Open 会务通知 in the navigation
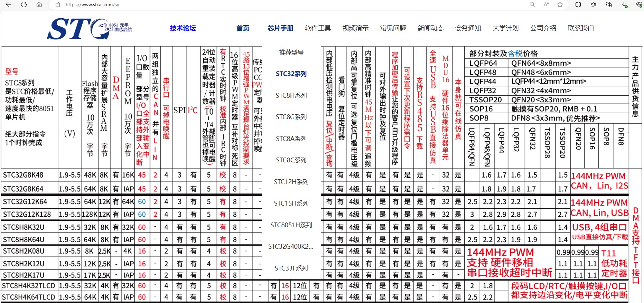This screenshot has width=644, height=303. [468, 28]
